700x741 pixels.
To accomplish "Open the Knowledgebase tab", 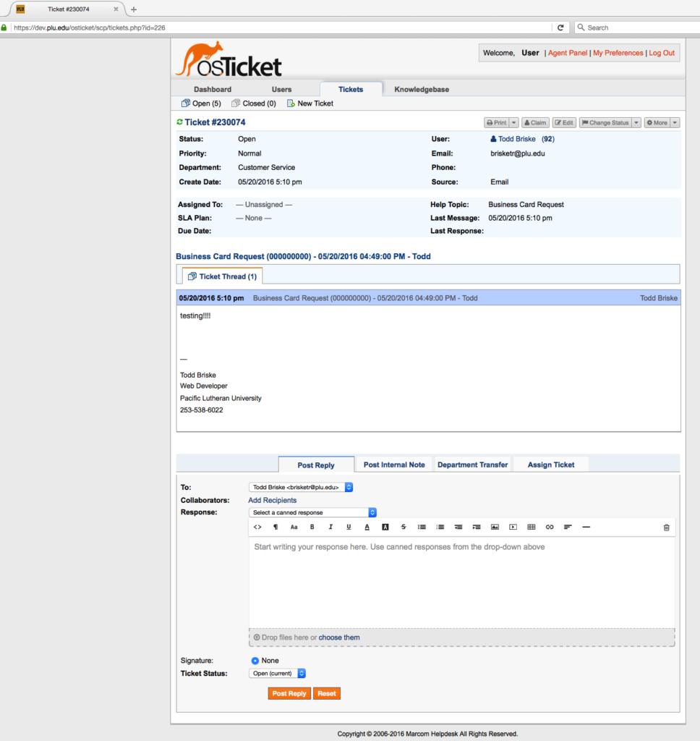I will pyautogui.click(x=421, y=89).
